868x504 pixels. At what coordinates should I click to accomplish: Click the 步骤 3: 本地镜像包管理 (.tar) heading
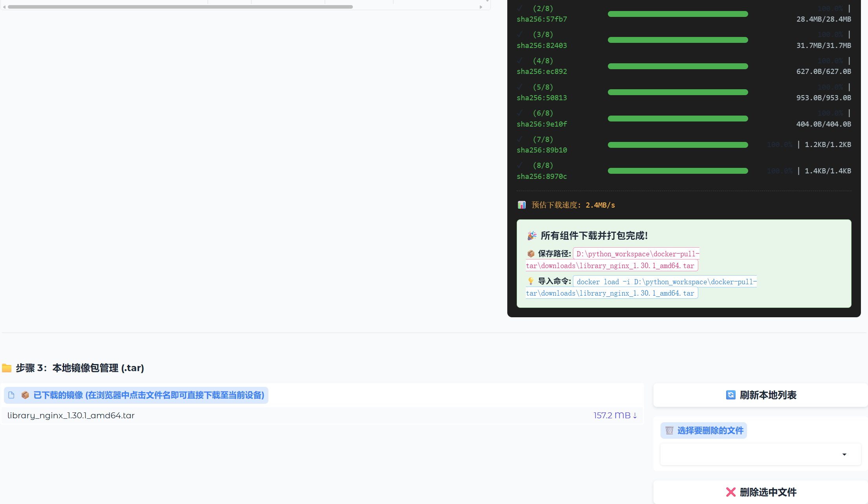[x=80, y=368]
